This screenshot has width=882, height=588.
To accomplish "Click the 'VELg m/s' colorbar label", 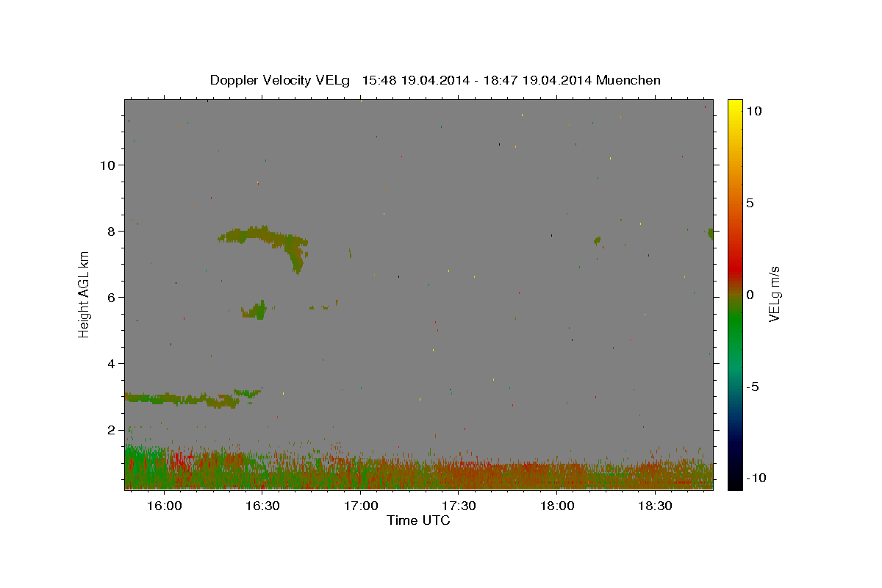I will click(774, 294).
